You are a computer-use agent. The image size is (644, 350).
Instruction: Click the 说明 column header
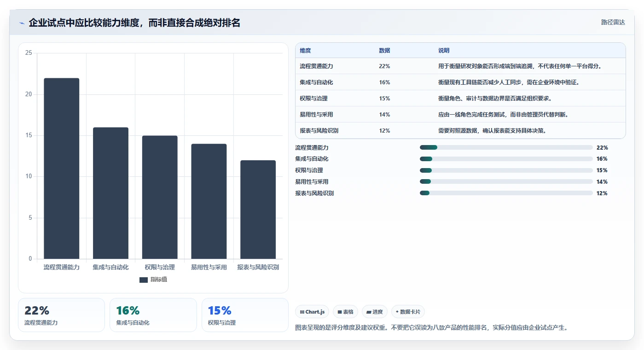[x=444, y=51]
